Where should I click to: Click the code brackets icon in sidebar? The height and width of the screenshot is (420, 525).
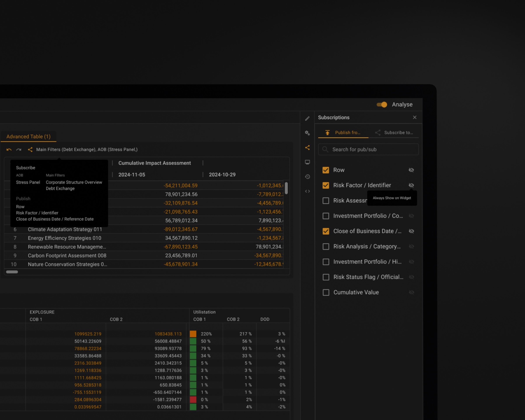click(x=307, y=191)
